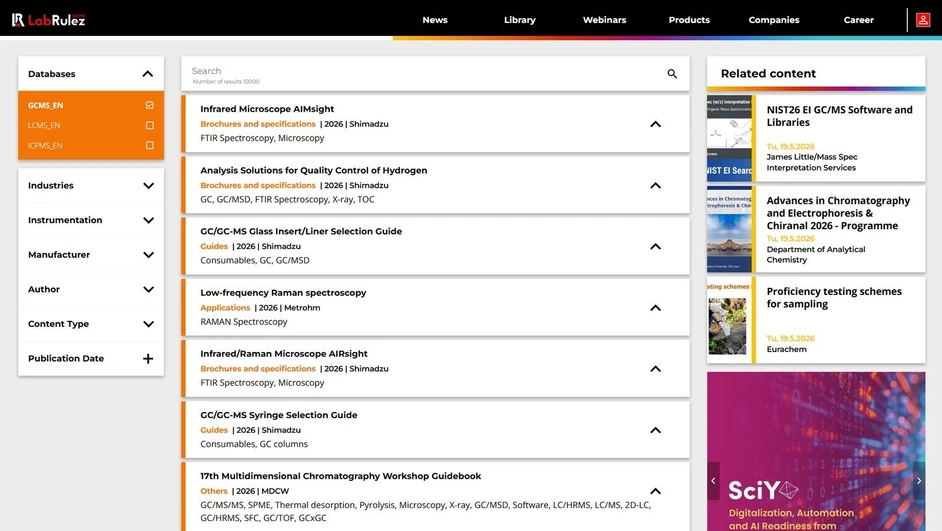
Task: Select the Publication Date filter label
Action: coord(66,359)
